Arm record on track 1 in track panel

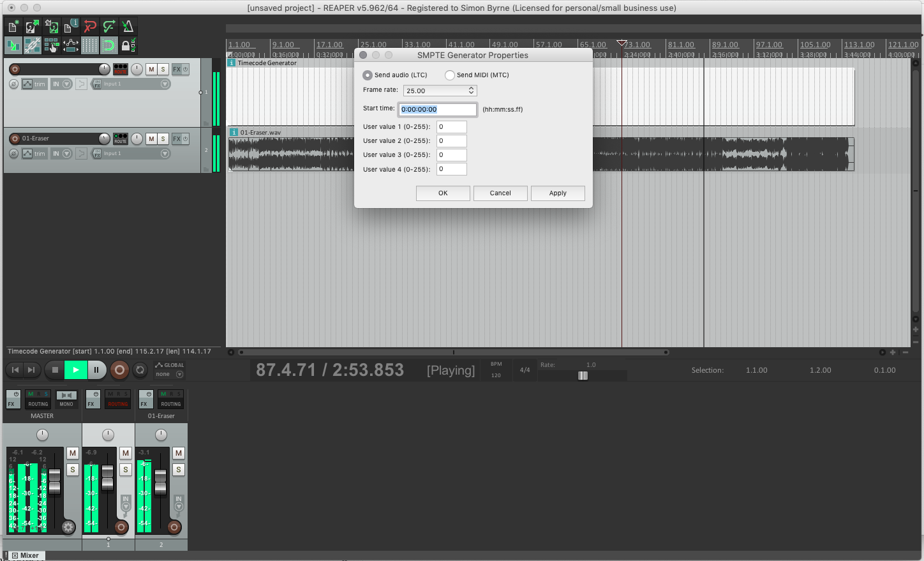[x=15, y=69]
